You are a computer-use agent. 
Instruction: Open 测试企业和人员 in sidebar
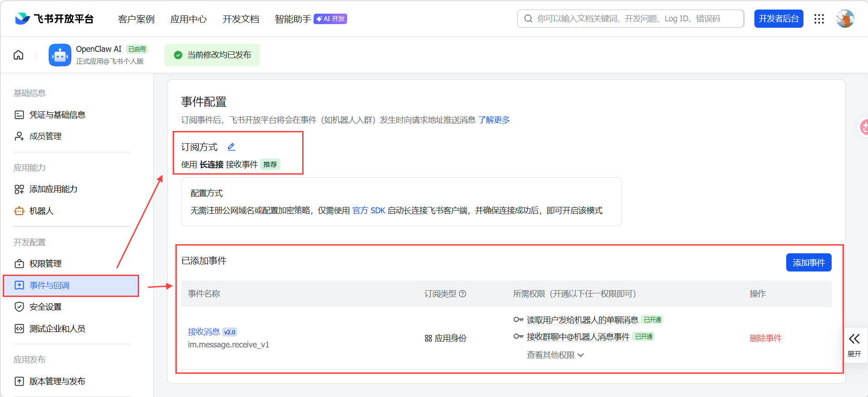coord(57,329)
